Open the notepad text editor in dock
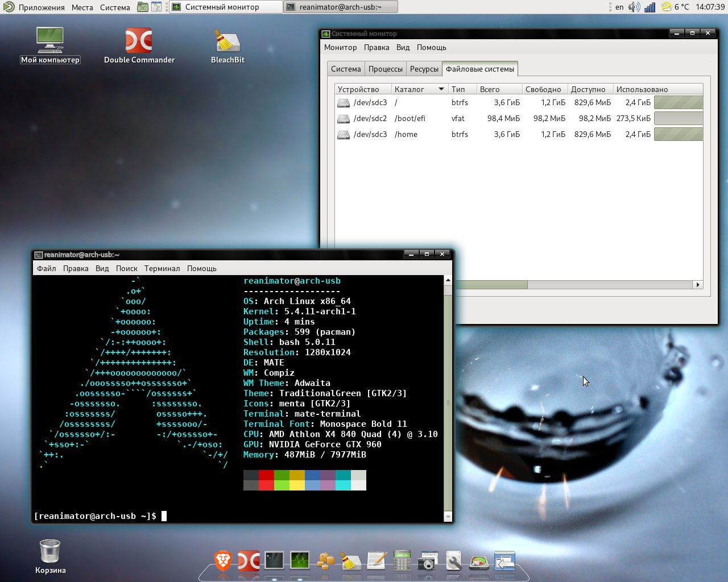This screenshot has height=582, width=728. (377, 561)
